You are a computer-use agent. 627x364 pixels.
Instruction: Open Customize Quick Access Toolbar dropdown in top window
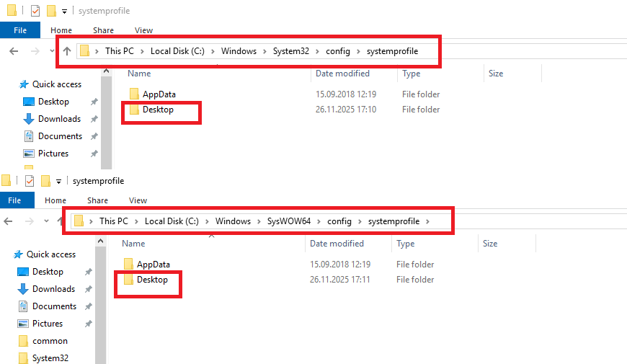click(64, 12)
